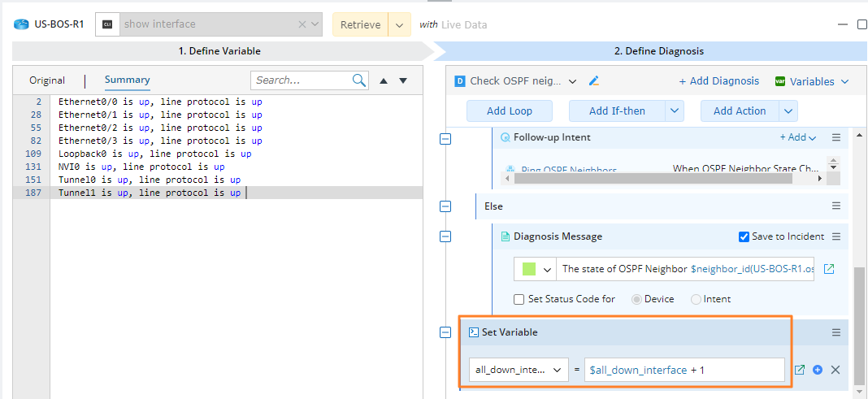
Task: Click the search magnifier icon
Action: tap(359, 80)
